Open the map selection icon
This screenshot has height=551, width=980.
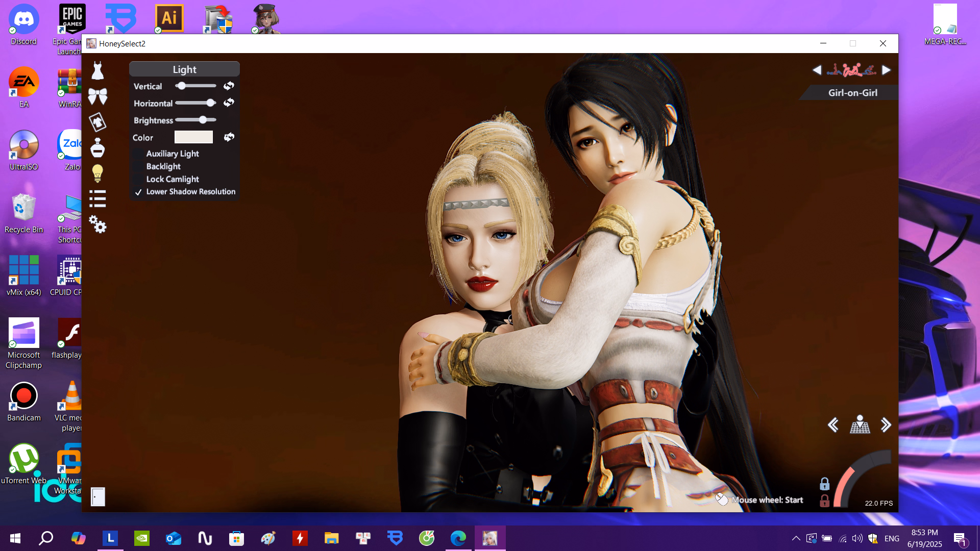point(860,424)
